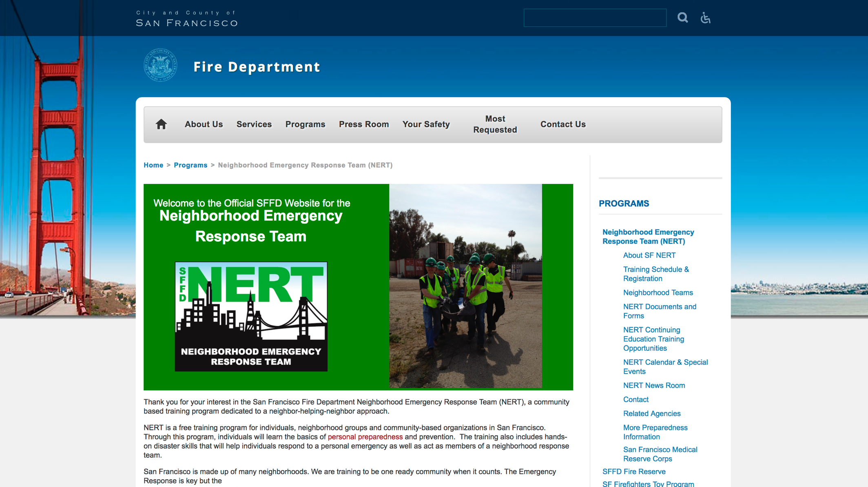Click the Programs breadcrumb link
Screen dimensions: 868x487
tap(190, 165)
